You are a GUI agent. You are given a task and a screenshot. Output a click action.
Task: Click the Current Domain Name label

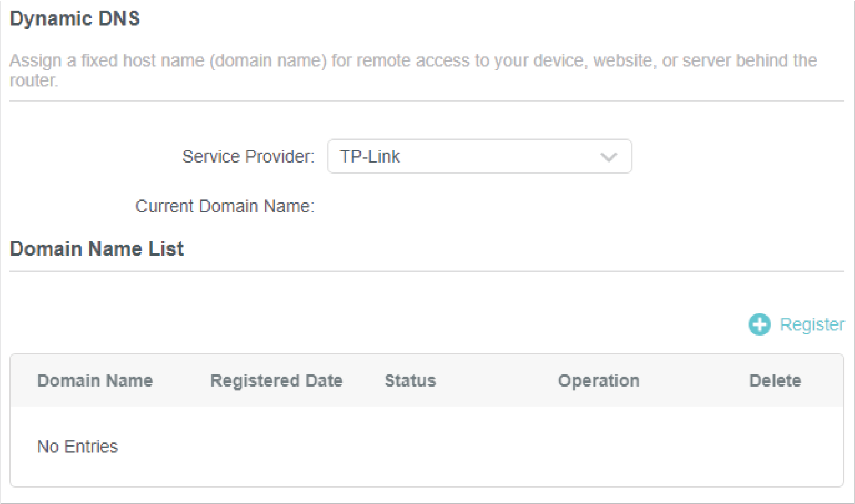click(x=224, y=207)
